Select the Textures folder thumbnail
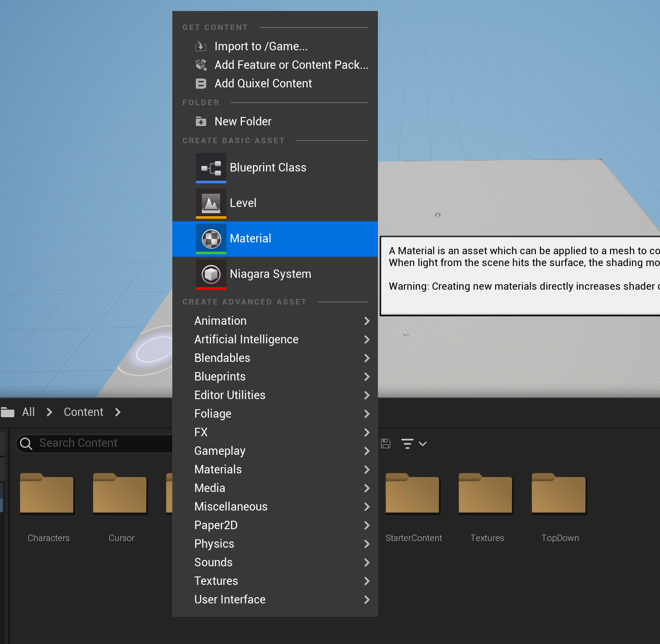 (x=486, y=494)
